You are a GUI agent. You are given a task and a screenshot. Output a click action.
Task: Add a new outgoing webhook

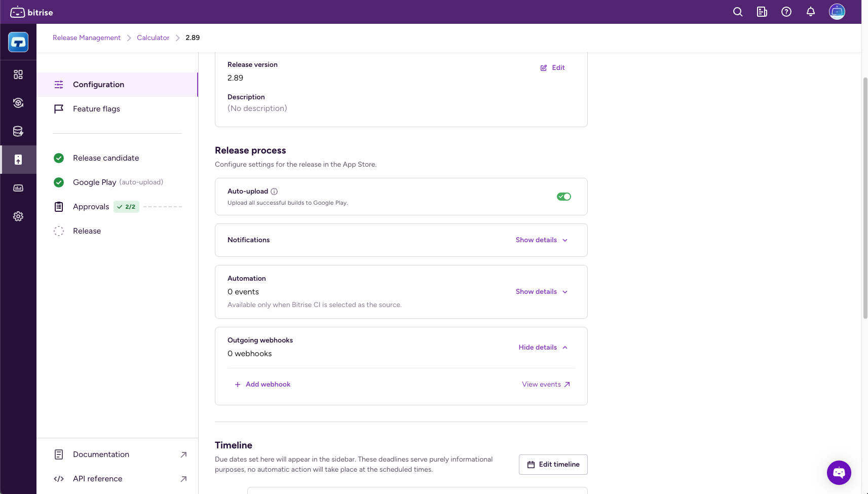(x=263, y=384)
